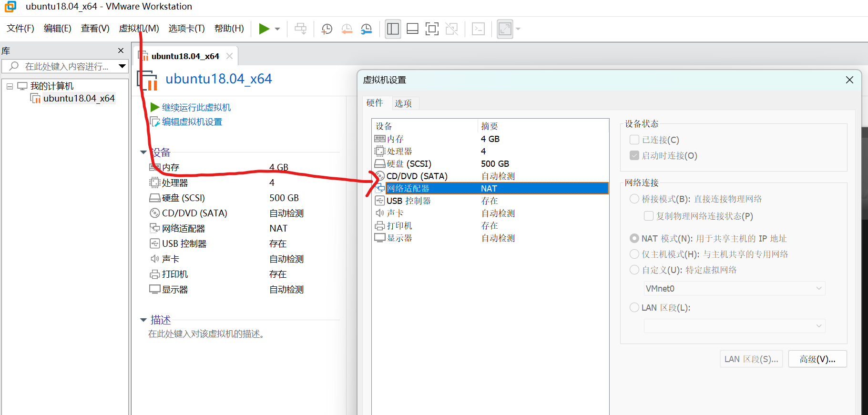The width and height of the screenshot is (868, 415).
Task: Select 仅主机模式(H) radio button
Action: tap(634, 254)
